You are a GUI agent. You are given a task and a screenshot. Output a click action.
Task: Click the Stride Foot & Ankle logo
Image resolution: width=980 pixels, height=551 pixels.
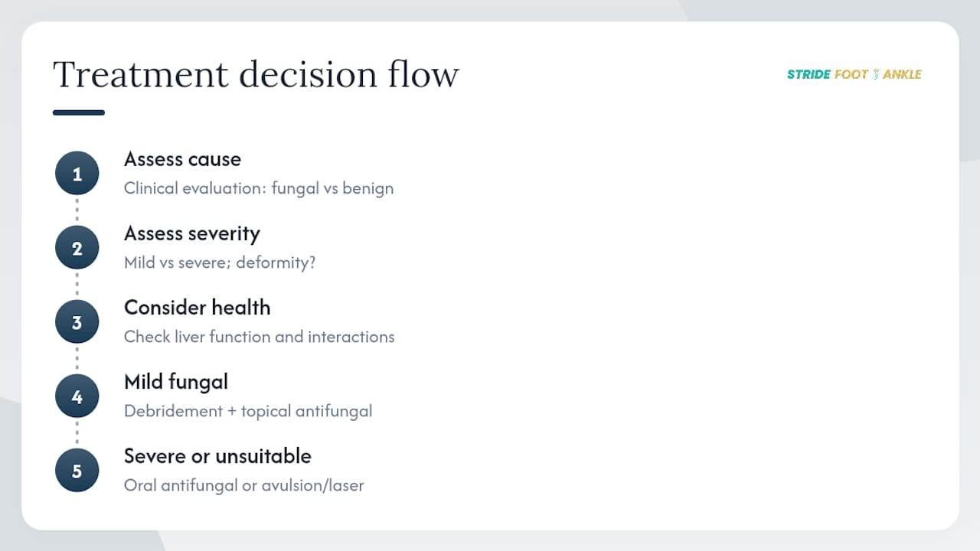[x=854, y=74]
